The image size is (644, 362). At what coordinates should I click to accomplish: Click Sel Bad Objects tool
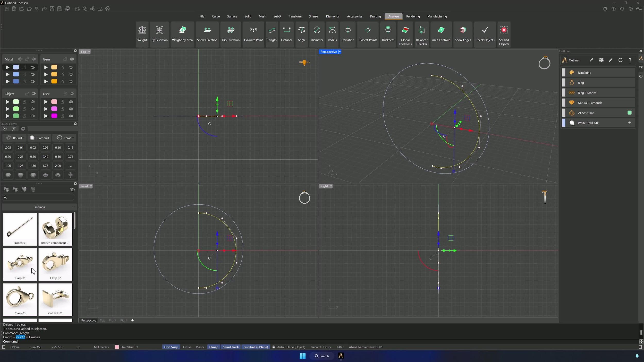[504, 34]
